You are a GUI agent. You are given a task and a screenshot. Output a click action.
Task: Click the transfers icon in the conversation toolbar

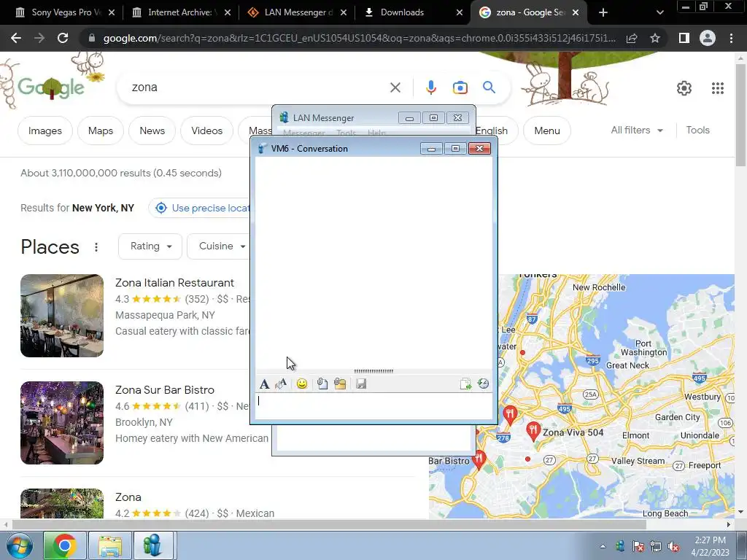465,384
